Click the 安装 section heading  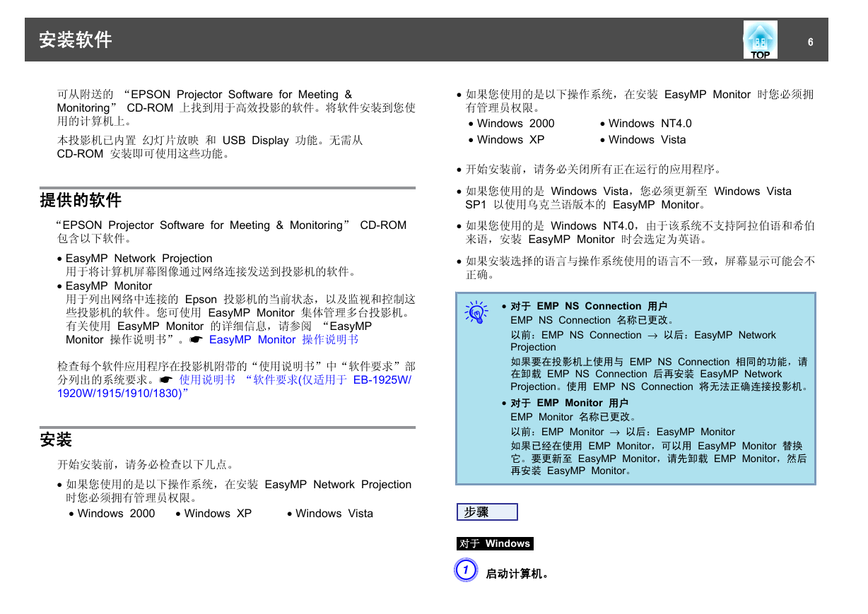[56, 439]
